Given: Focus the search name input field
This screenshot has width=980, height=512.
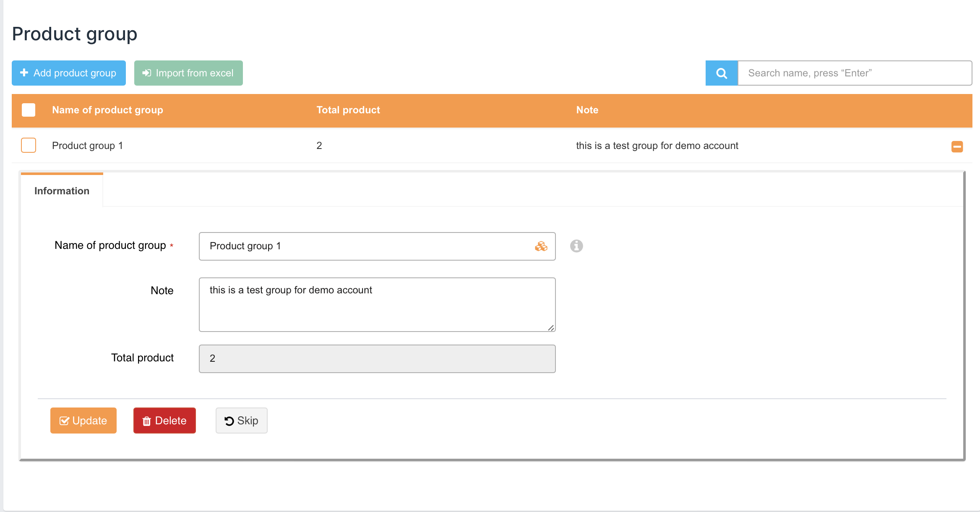Looking at the screenshot, I should tap(854, 73).
